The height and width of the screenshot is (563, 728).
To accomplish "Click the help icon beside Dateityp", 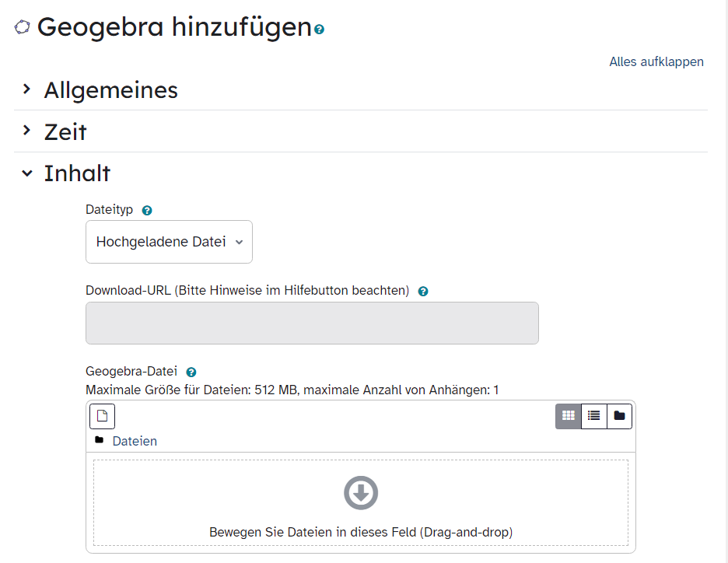I will [x=147, y=211].
